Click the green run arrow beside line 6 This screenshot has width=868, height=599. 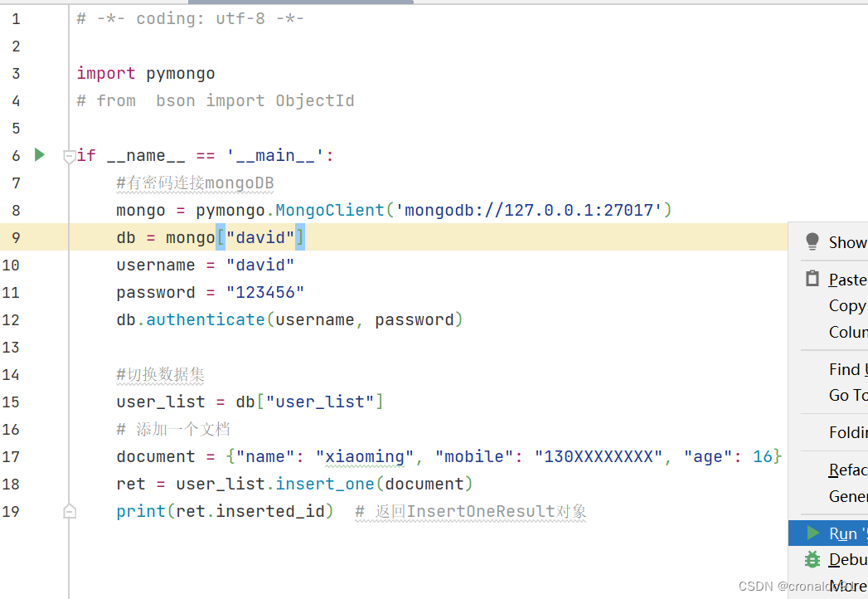[x=39, y=154]
